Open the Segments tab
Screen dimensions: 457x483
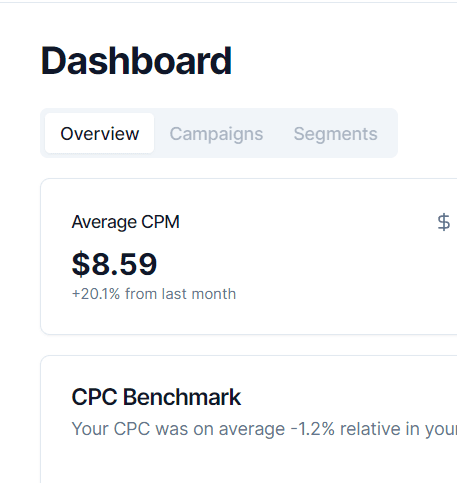335,134
